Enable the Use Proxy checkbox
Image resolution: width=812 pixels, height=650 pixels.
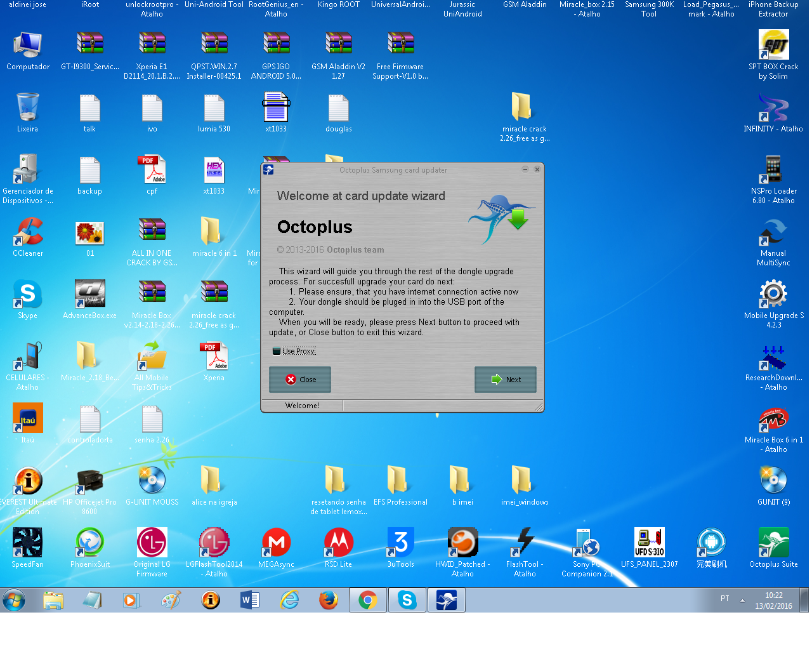click(277, 351)
